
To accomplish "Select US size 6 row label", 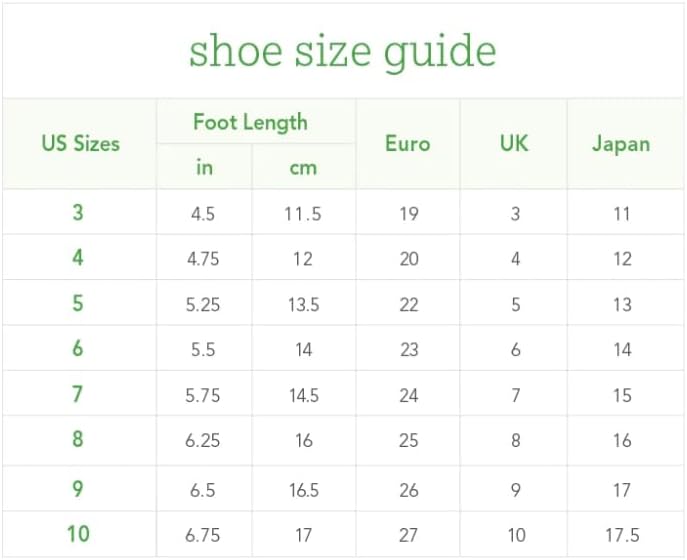I will [78, 349].
